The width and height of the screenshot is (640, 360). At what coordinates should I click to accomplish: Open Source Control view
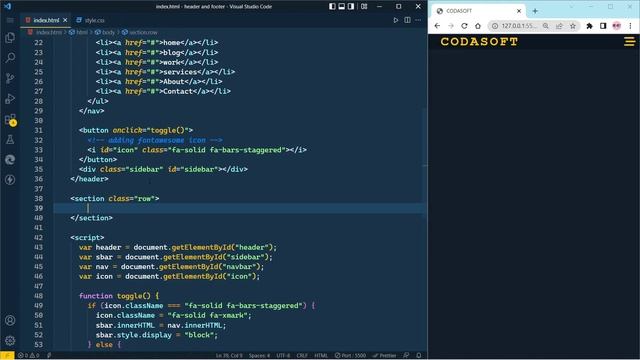(10, 78)
